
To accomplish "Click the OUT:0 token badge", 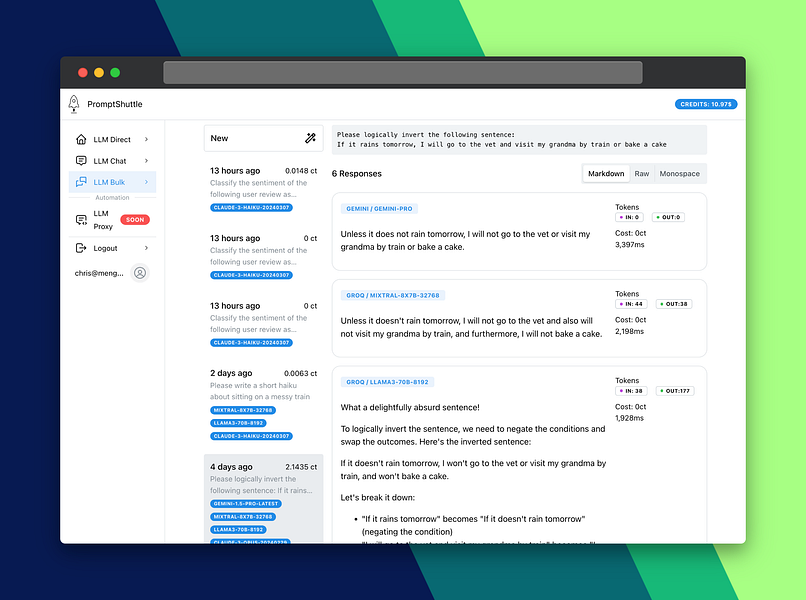I will (668, 217).
